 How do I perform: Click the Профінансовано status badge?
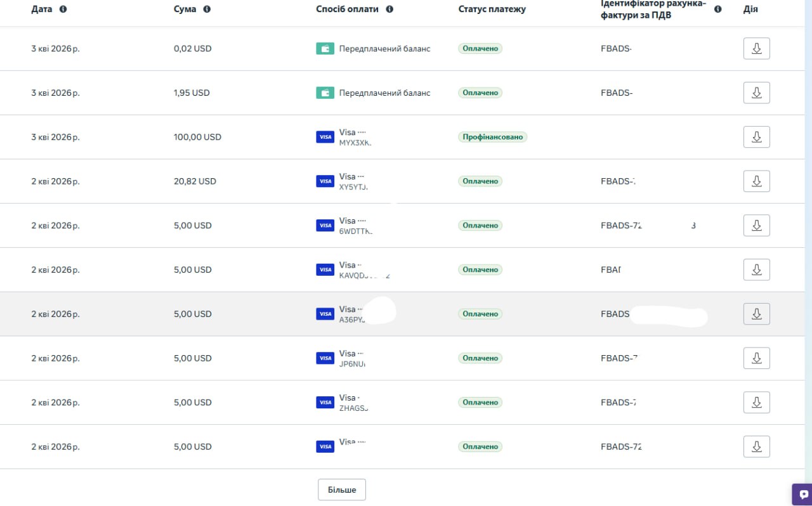pyautogui.click(x=493, y=137)
